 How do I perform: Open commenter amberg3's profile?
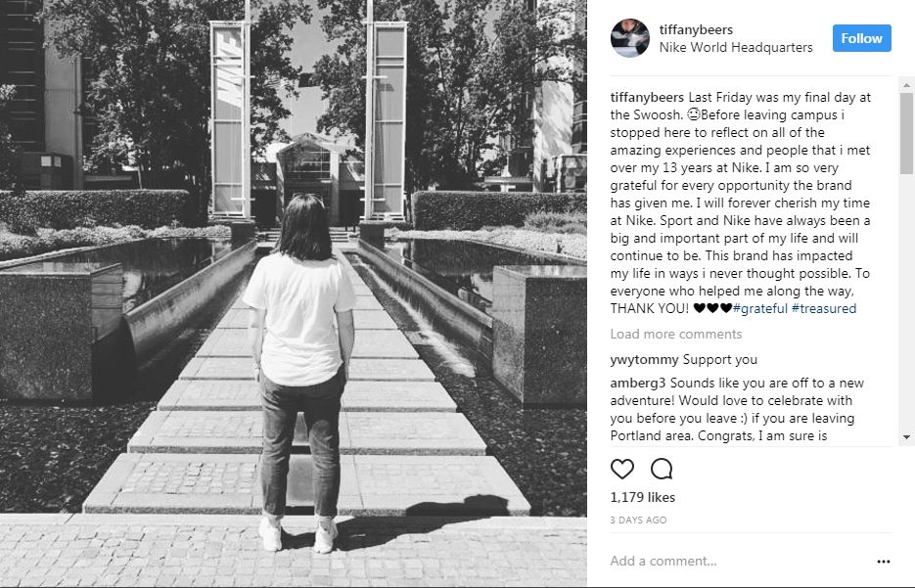[x=638, y=384]
